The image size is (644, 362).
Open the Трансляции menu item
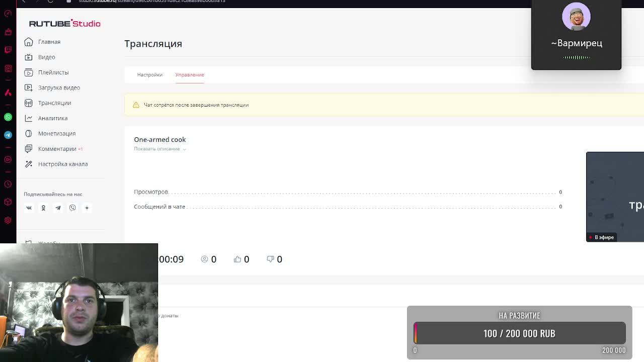(54, 103)
